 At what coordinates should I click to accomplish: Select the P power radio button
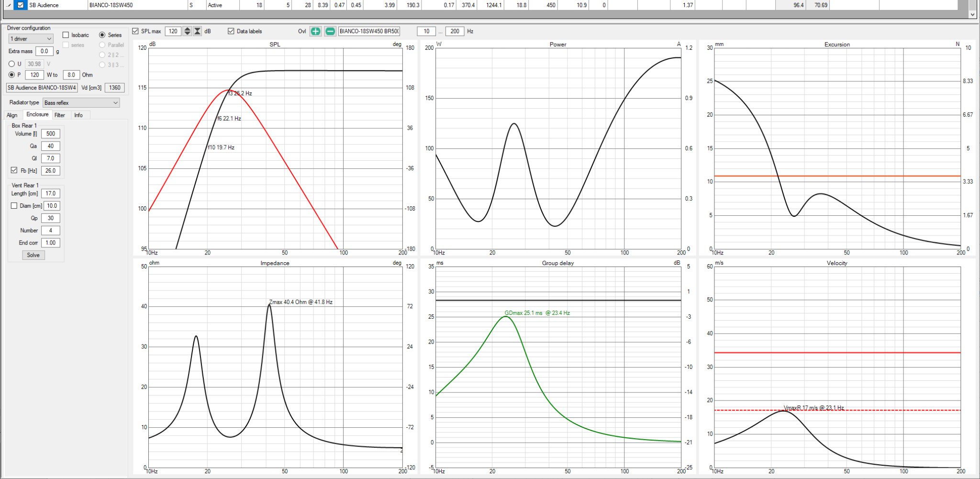(x=12, y=75)
